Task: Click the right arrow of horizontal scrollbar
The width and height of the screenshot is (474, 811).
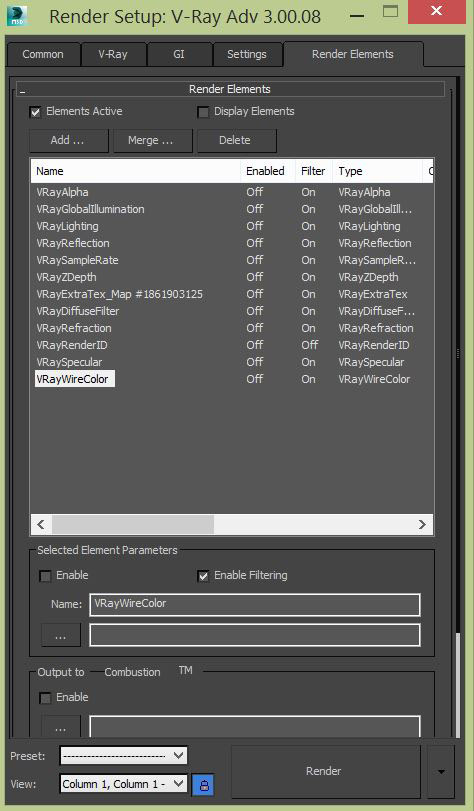Action: coord(422,524)
